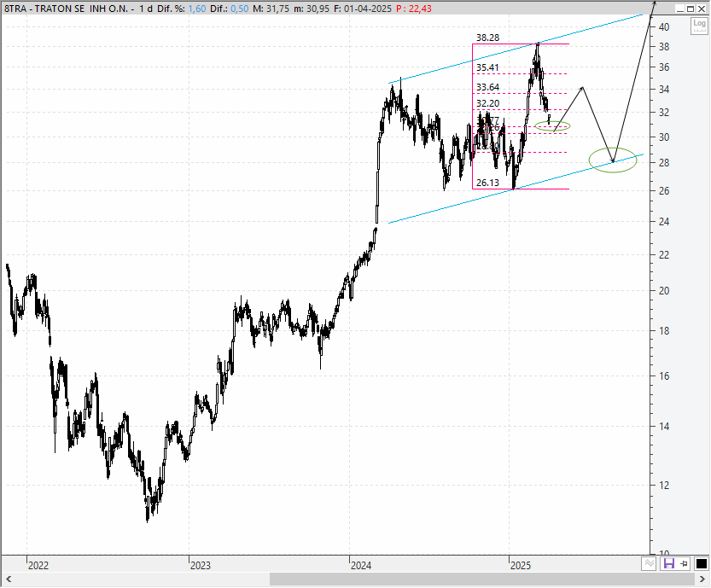This screenshot has width=711, height=588.
Task: Click the 26 price axis label
Action: tap(664, 191)
